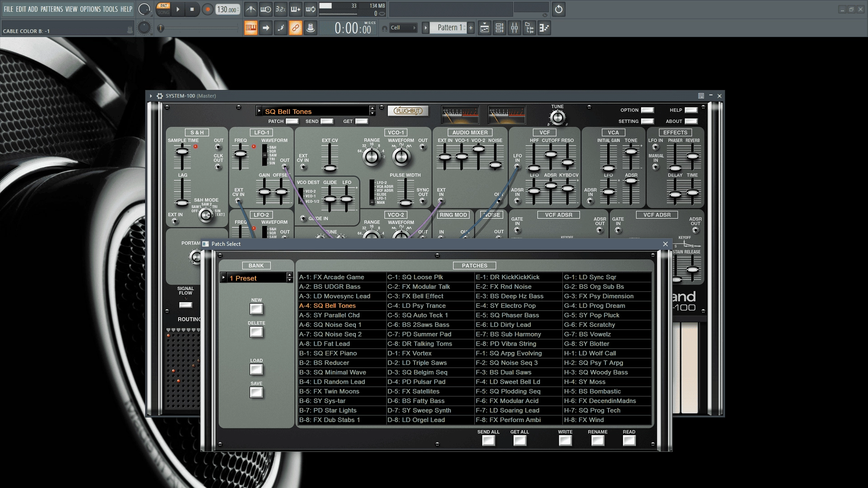This screenshot has height=488, width=868.
Task: Click the NEW bank button
Action: [x=256, y=309]
